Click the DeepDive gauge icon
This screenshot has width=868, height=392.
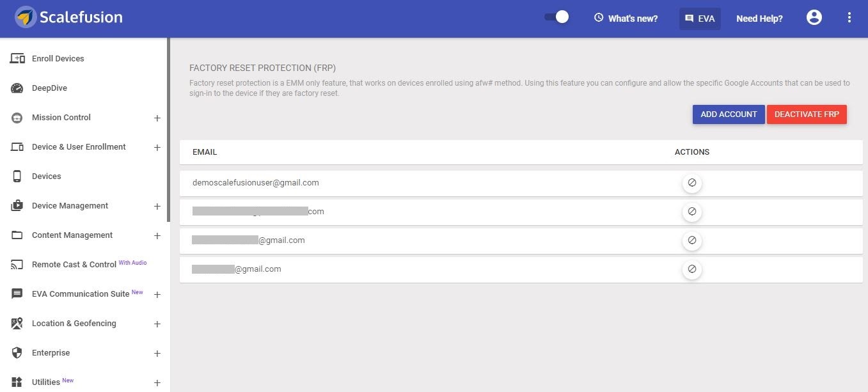pos(17,88)
